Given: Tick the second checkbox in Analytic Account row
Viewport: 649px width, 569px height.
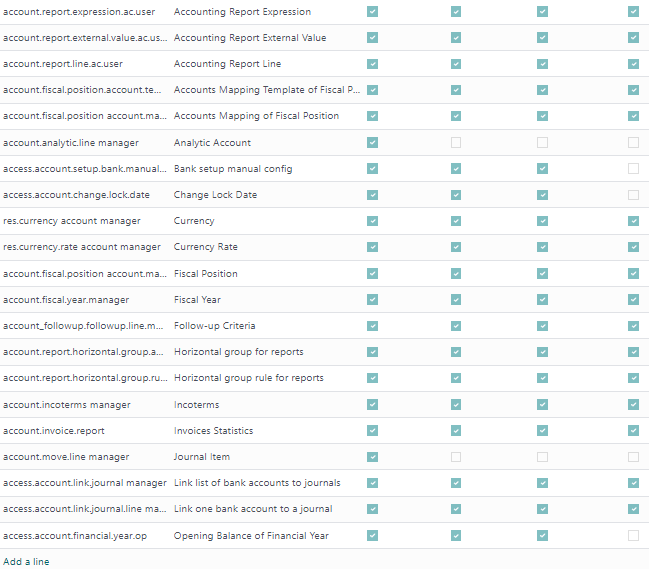Looking at the screenshot, I should [456, 142].
